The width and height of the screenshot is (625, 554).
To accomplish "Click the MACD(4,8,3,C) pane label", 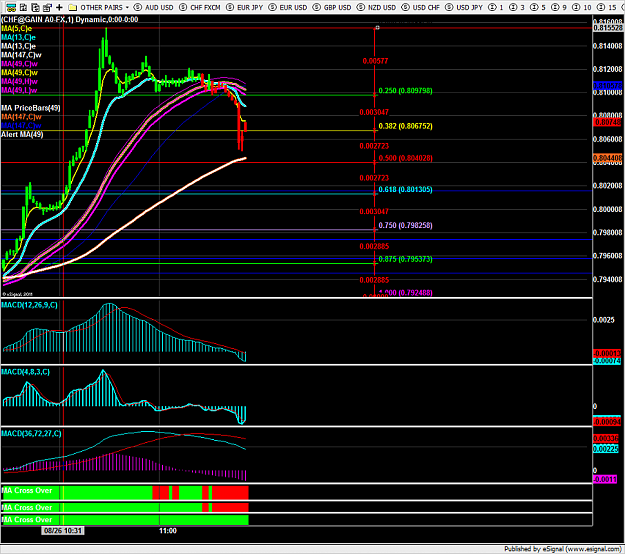I will coord(26,372).
